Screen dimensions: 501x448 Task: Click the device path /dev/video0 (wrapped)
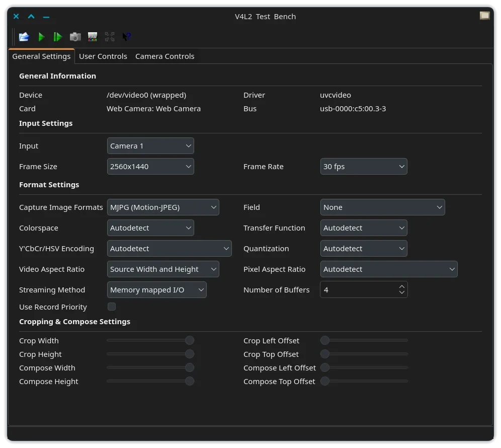(146, 95)
